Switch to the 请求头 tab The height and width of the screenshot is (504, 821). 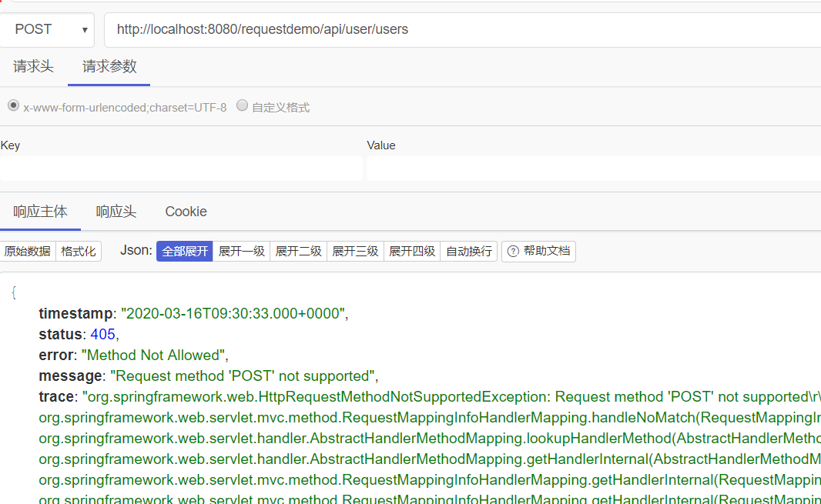tap(33, 66)
